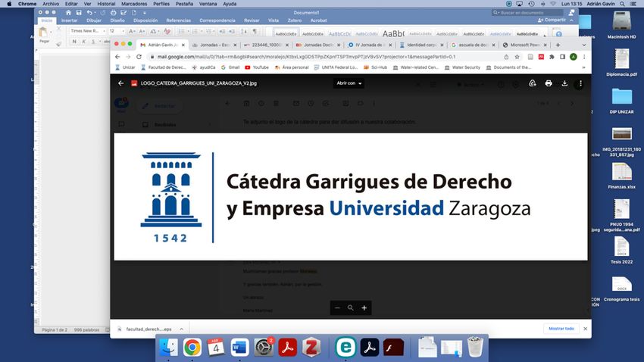Download the image with the download icon
The image size is (644, 362).
click(564, 83)
